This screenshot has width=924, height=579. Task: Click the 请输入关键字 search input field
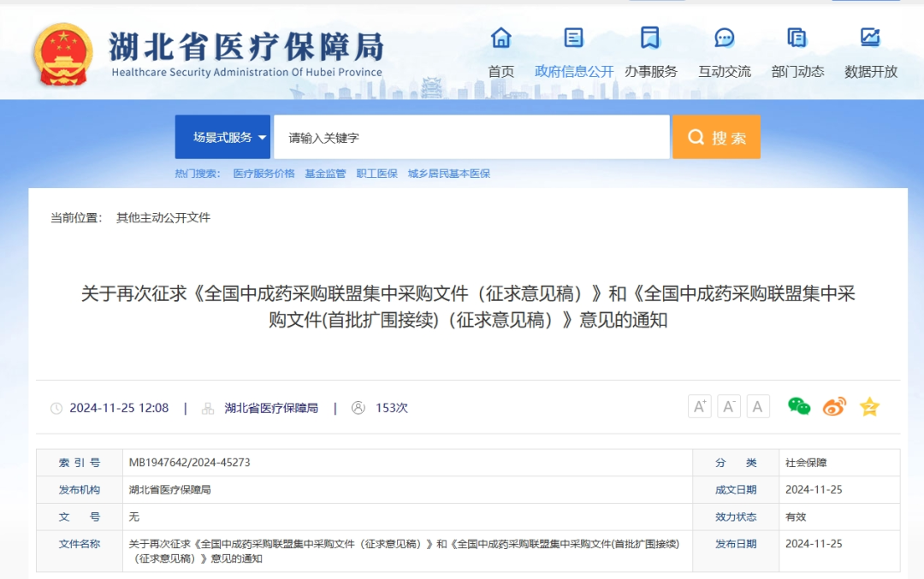coord(471,137)
